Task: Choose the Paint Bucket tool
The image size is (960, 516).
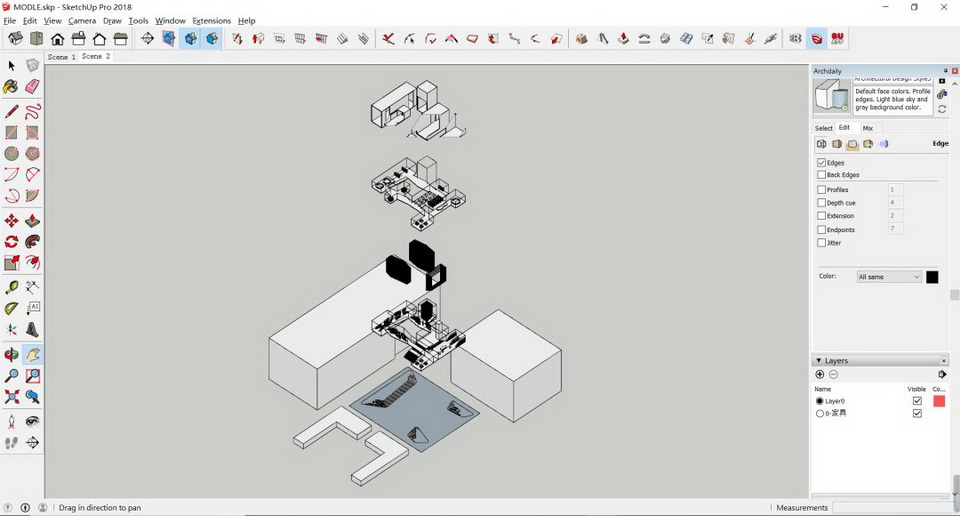Action: click(x=11, y=87)
